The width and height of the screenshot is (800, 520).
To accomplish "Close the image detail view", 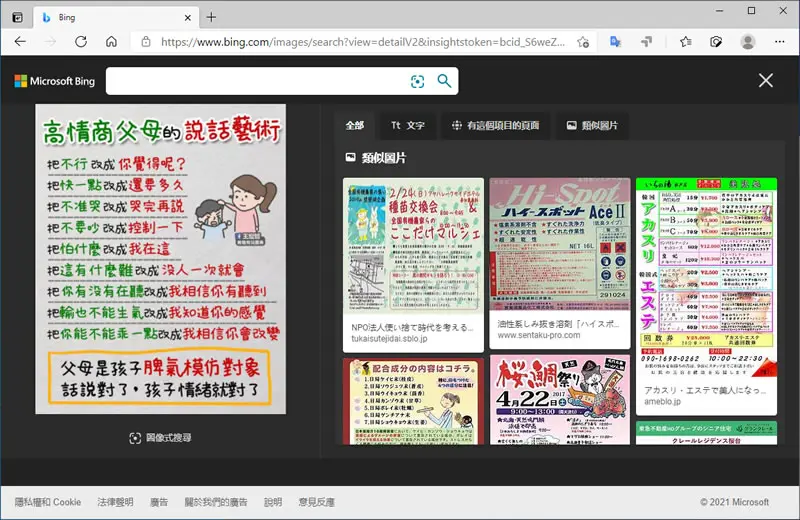I will coord(765,80).
